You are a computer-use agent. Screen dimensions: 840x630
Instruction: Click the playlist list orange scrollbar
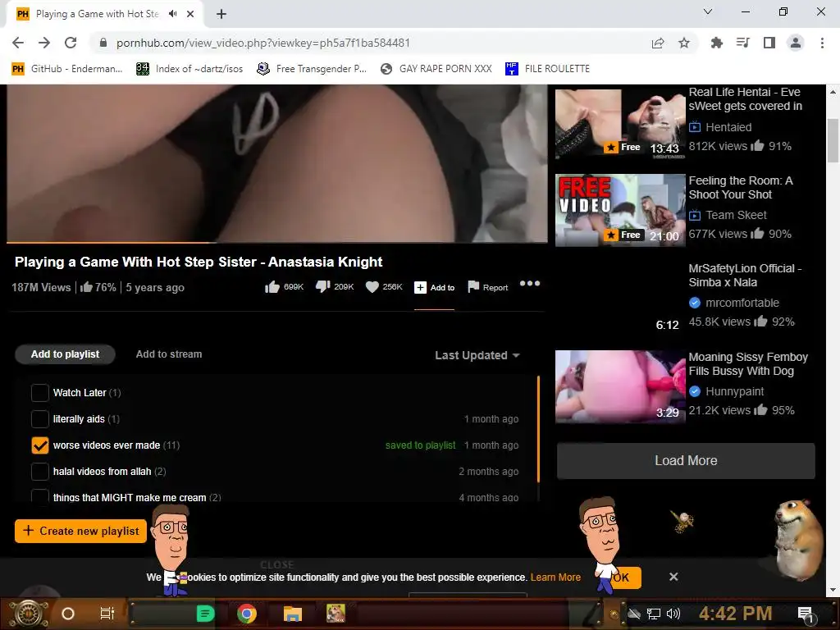(538, 428)
